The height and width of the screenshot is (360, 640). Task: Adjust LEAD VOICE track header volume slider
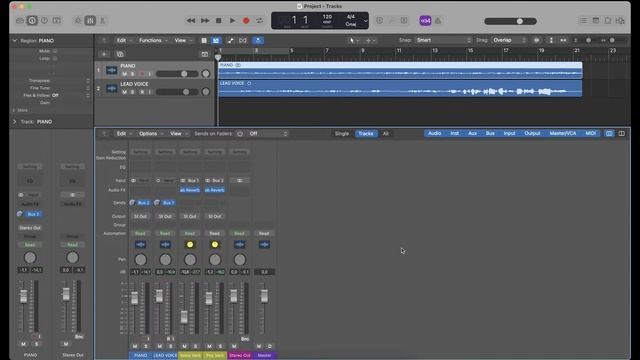[177, 92]
